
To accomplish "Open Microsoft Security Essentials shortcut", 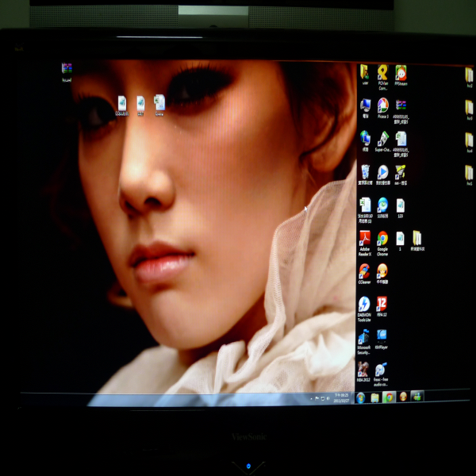I will coord(363,342).
